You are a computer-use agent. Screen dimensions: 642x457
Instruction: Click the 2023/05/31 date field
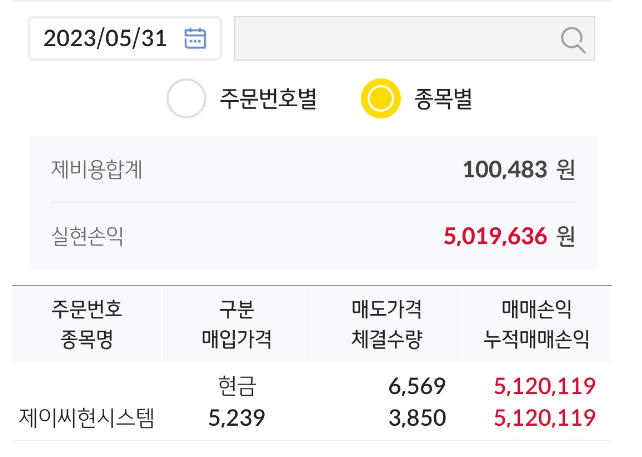[x=125, y=38]
